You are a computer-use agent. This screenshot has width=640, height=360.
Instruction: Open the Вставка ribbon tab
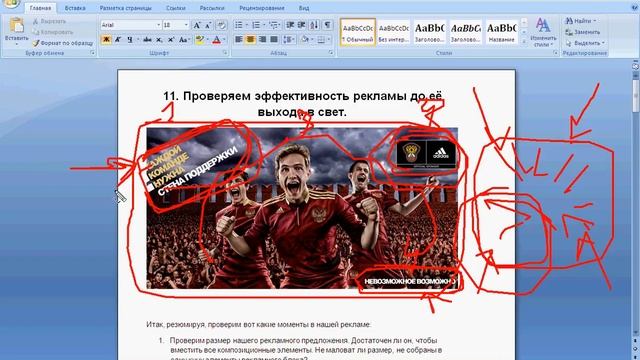point(75,8)
